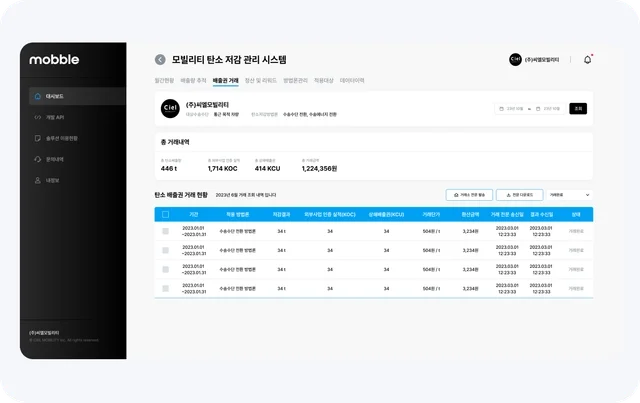Click the third row's 504원 / t price cell

[431, 269]
